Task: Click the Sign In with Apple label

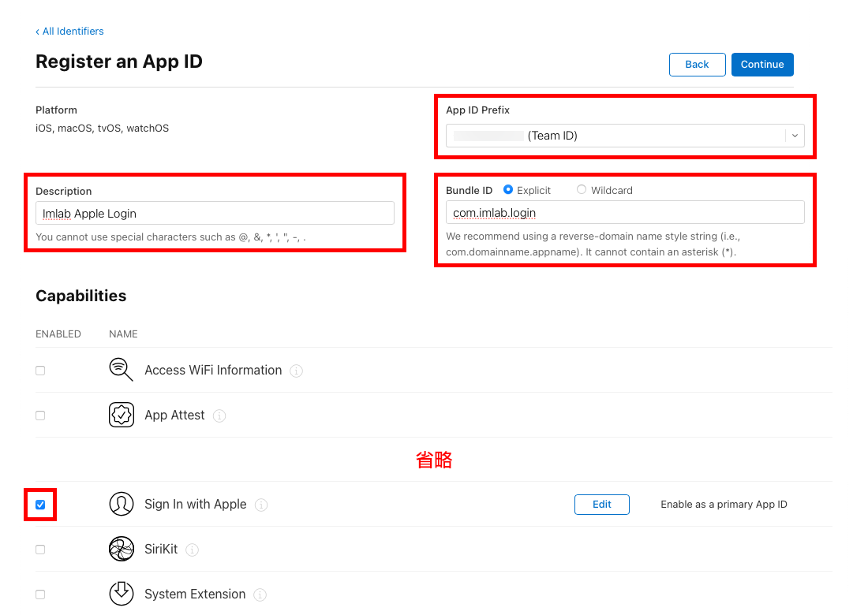Action: click(x=196, y=505)
